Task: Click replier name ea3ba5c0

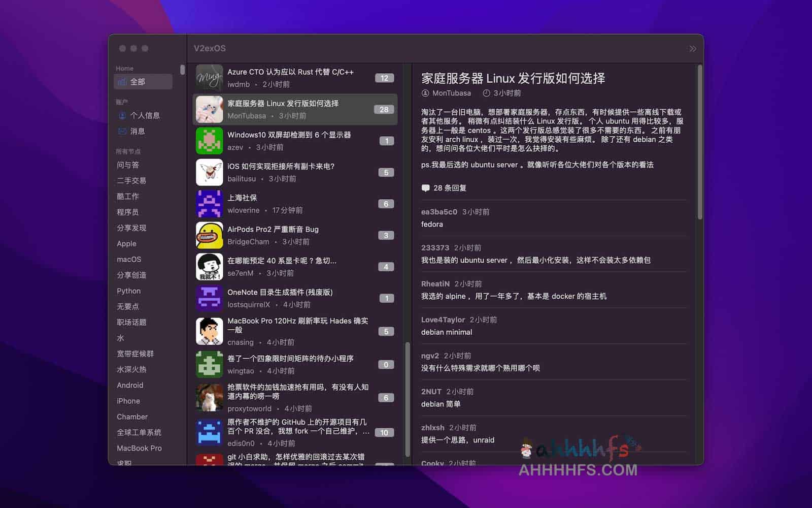Action: [439, 212]
